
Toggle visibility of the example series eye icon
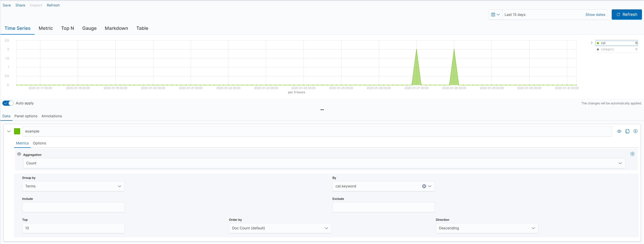pyautogui.click(x=619, y=131)
